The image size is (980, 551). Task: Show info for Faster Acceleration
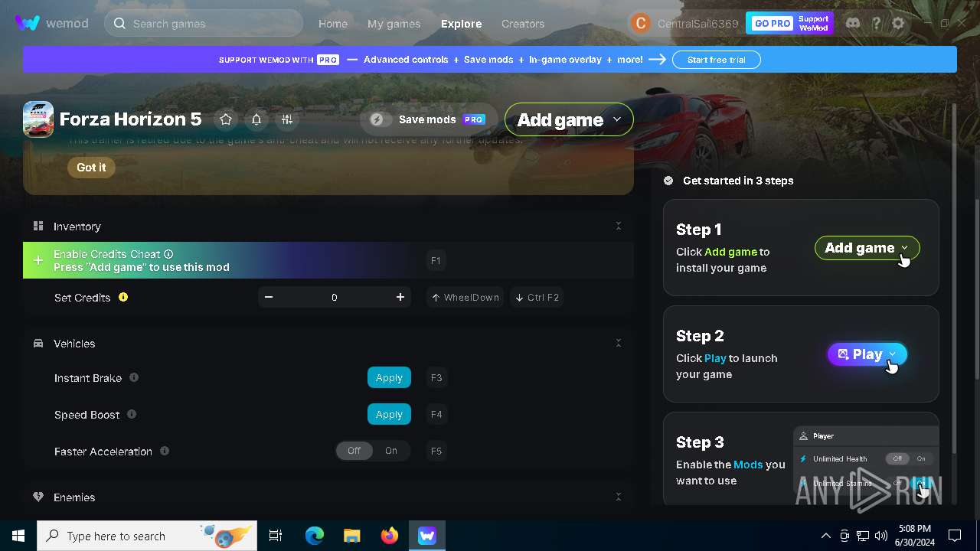(x=165, y=451)
